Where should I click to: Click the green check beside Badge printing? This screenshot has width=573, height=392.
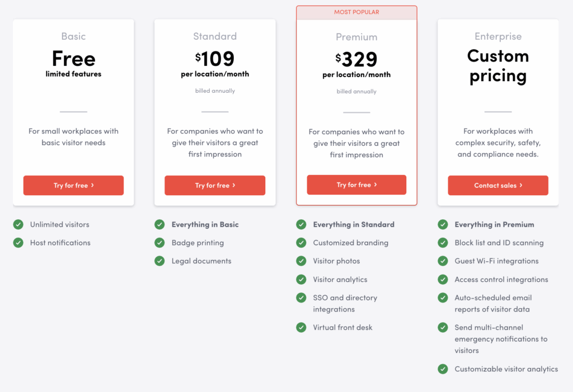pos(160,243)
